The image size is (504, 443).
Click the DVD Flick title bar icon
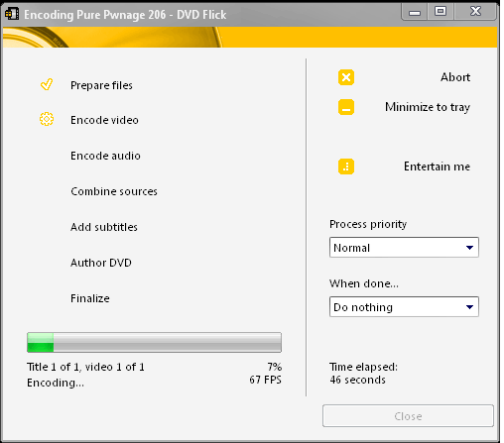coord(12,14)
